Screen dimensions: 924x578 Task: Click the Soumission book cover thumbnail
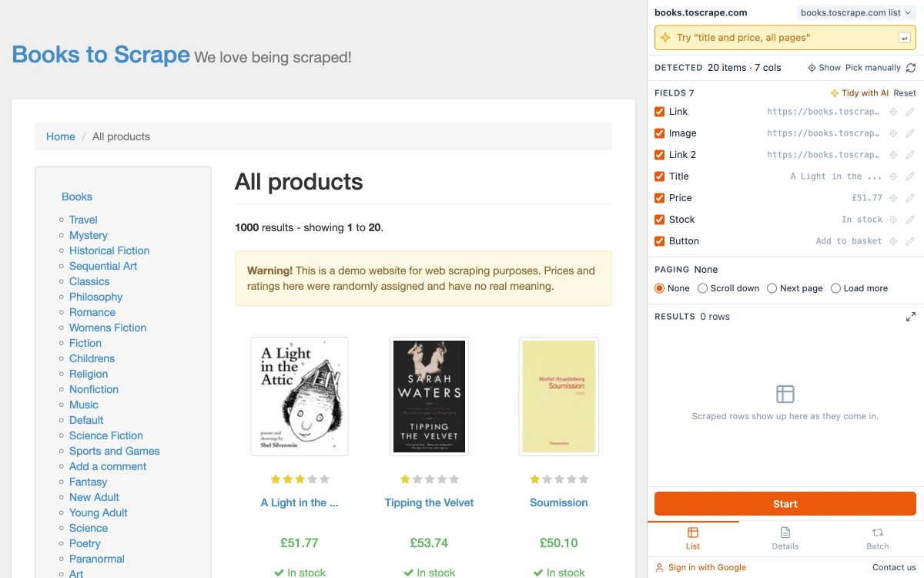coord(559,396)
